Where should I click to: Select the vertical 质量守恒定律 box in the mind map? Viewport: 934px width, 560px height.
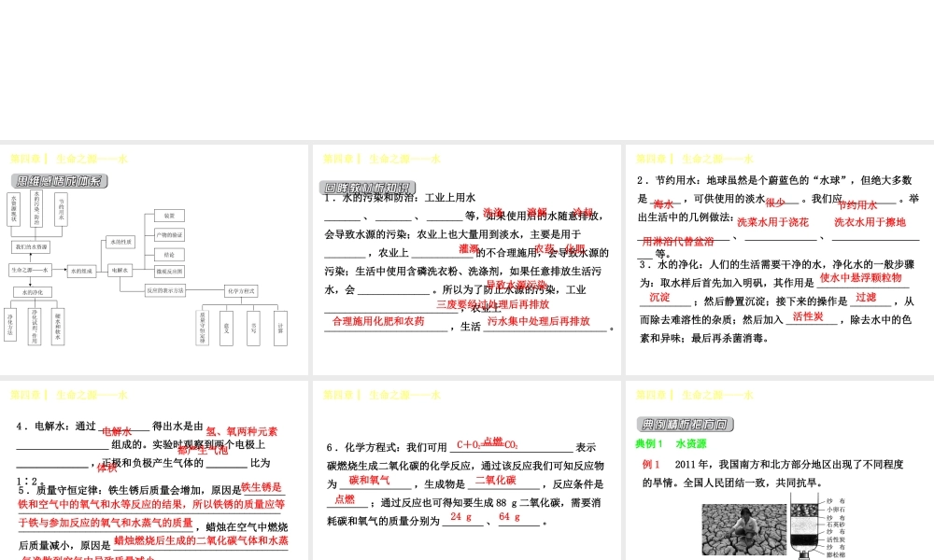coord(203,328)
